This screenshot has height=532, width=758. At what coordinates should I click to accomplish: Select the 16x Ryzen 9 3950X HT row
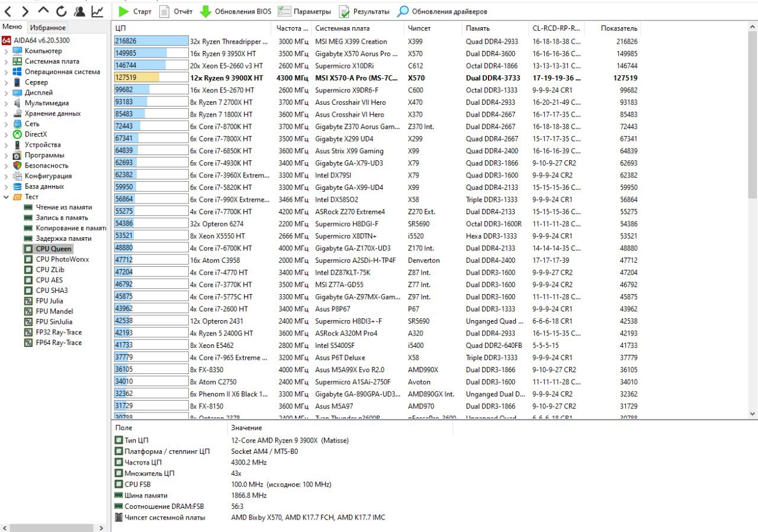[x=376, y=53]
